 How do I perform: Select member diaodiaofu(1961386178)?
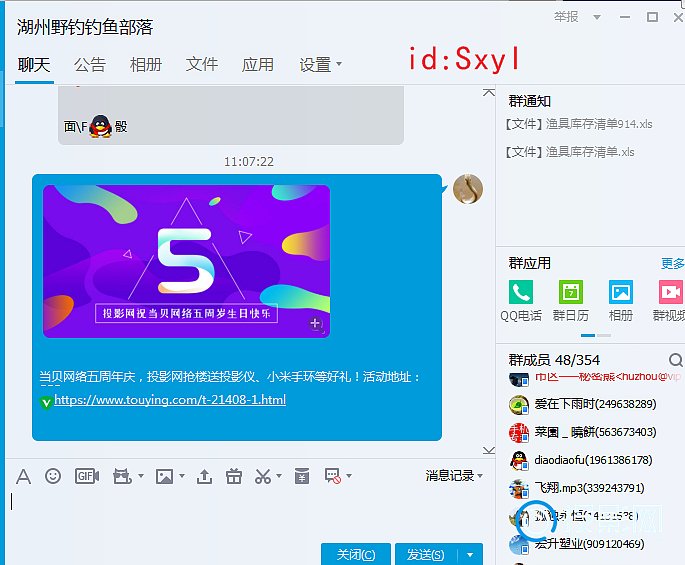click(x=593, y=460)
